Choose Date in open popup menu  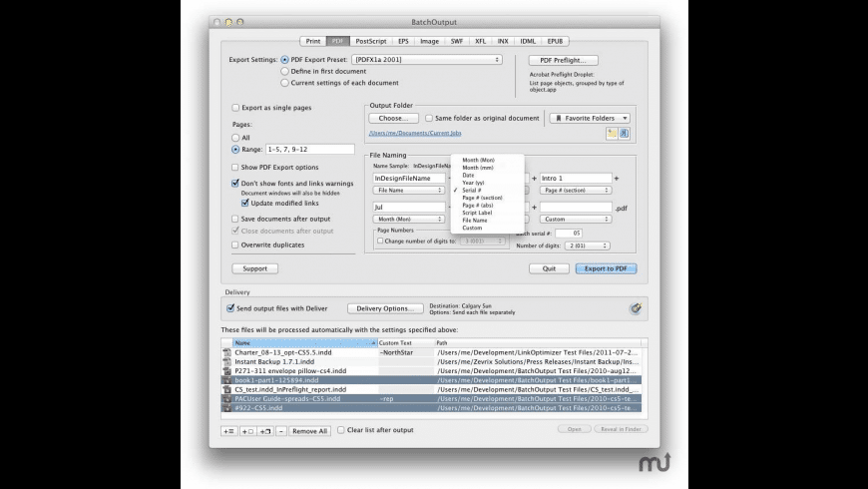[487, 176]
